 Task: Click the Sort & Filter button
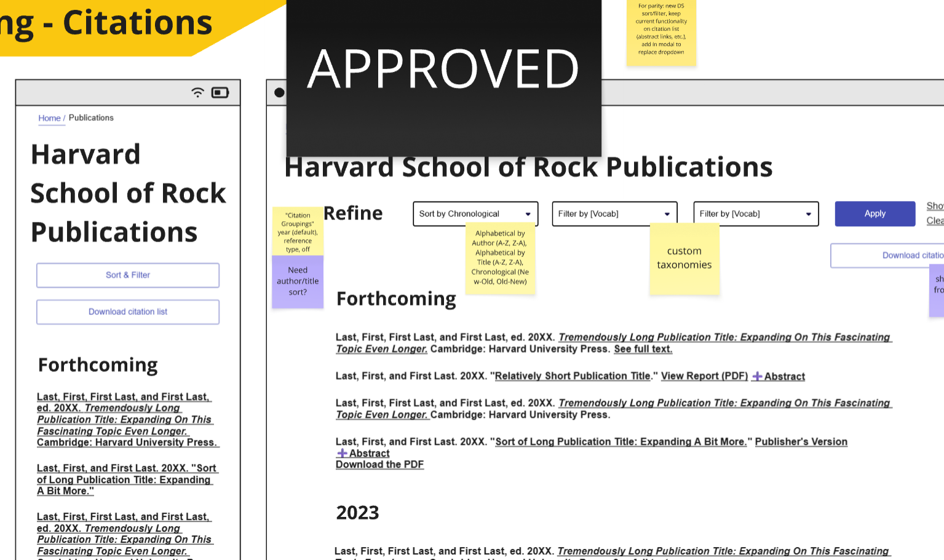pyautogui.click(x=128, y=275)
